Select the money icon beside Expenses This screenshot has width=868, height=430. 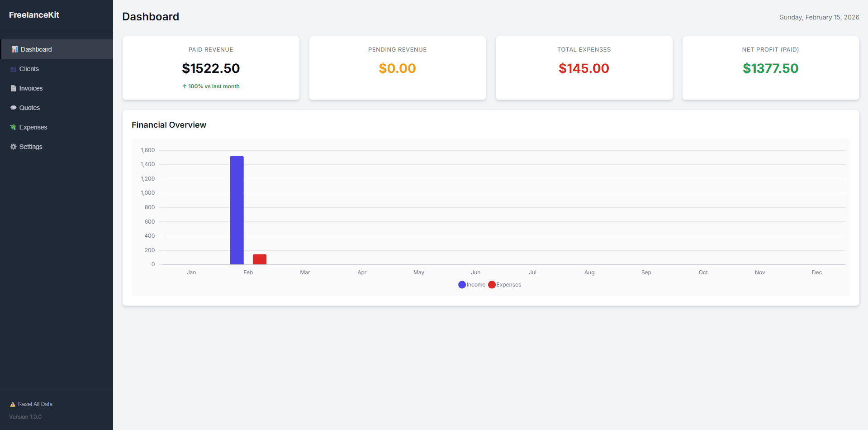point(13,127)
